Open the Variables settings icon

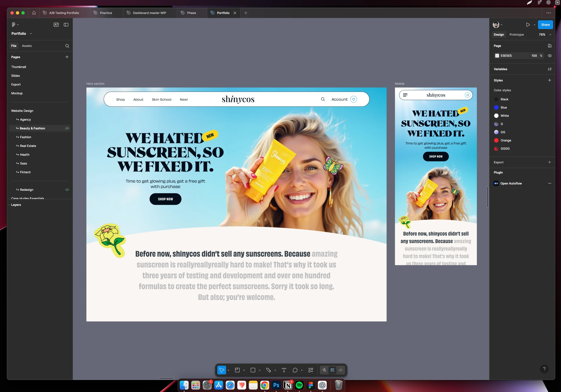coord(550,69)
